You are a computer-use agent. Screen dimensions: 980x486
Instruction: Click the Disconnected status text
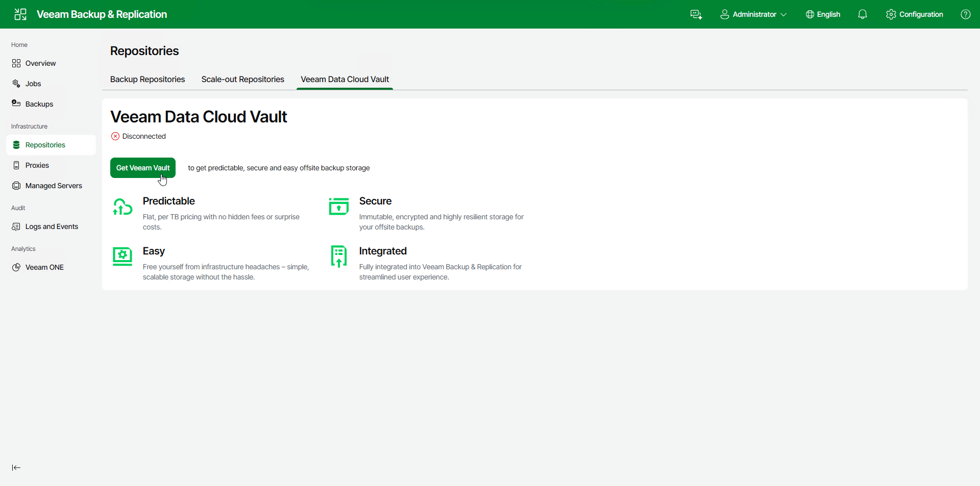tap(144, 136)
